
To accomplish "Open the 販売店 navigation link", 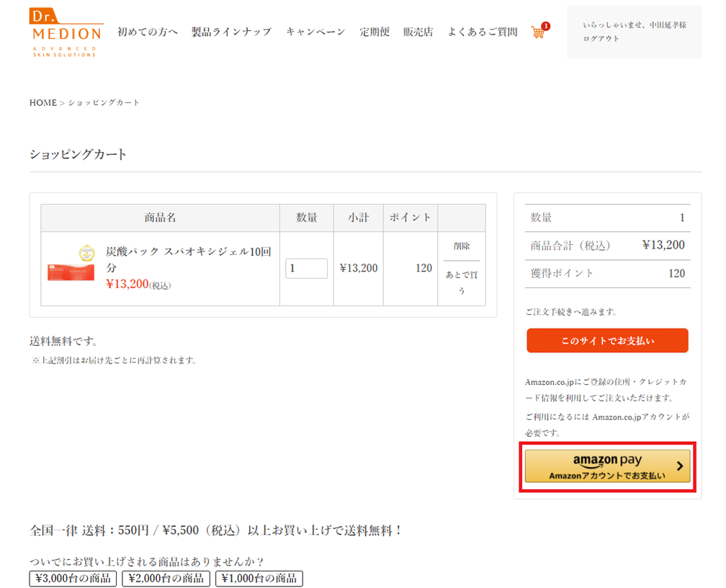I will click(418, 32).
